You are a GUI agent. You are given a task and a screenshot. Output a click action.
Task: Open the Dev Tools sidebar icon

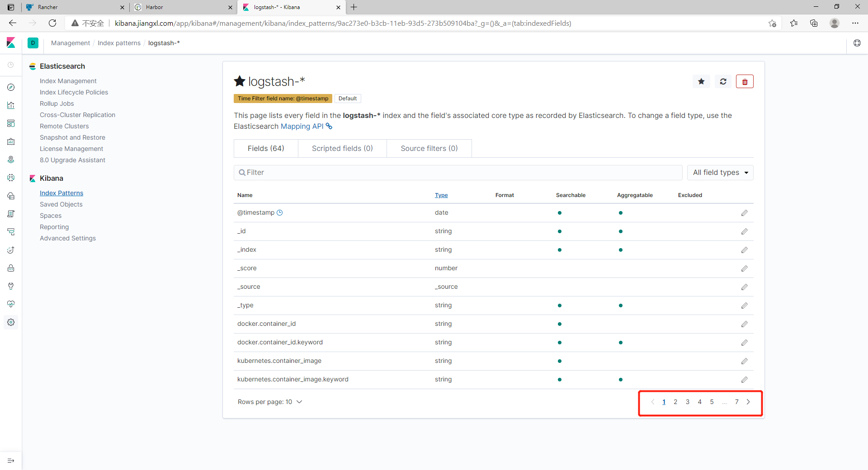pos(11,286)
